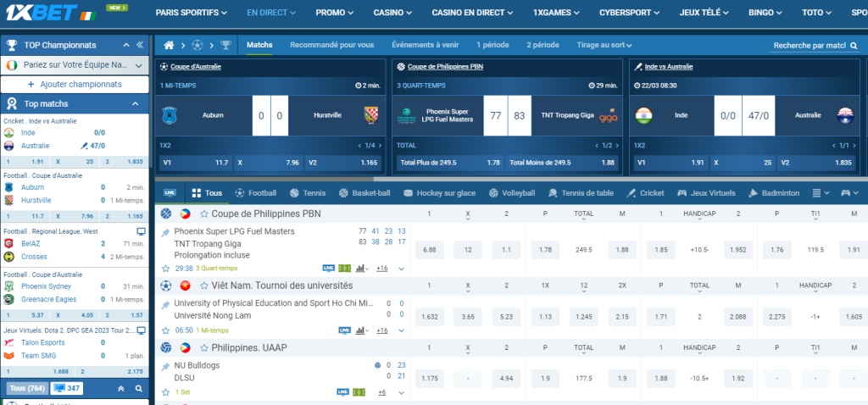This screenshot has width=868, height=405.
Task: Click the search magnifier in match search
Action: tap(854, 46)
